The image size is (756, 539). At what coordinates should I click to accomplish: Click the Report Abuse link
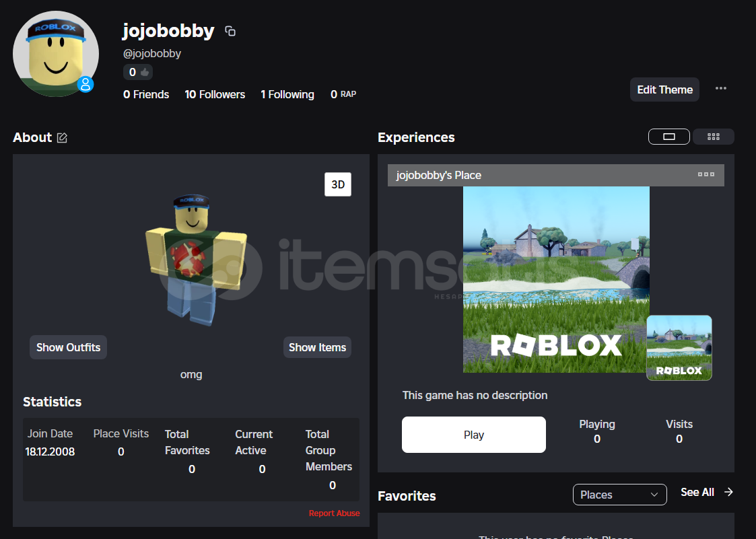pos(334,513)
